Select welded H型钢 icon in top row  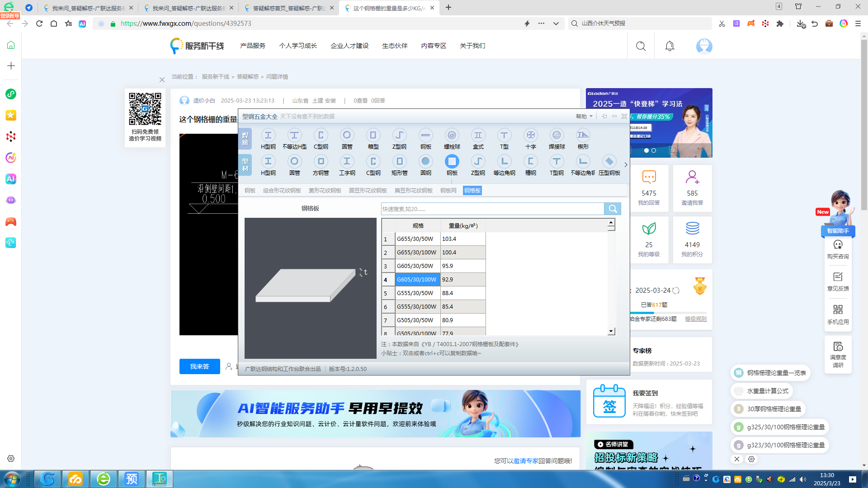point(268,139)
